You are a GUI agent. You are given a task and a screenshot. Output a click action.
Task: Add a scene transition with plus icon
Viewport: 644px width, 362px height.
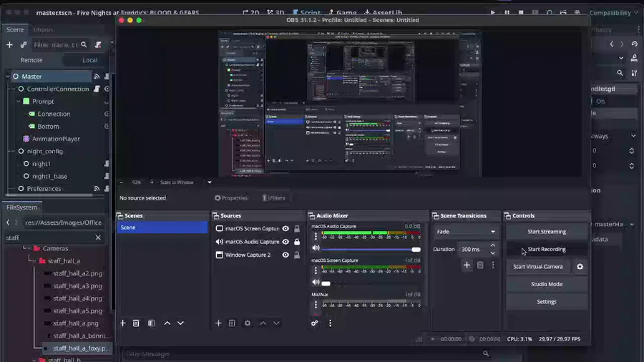467,265
